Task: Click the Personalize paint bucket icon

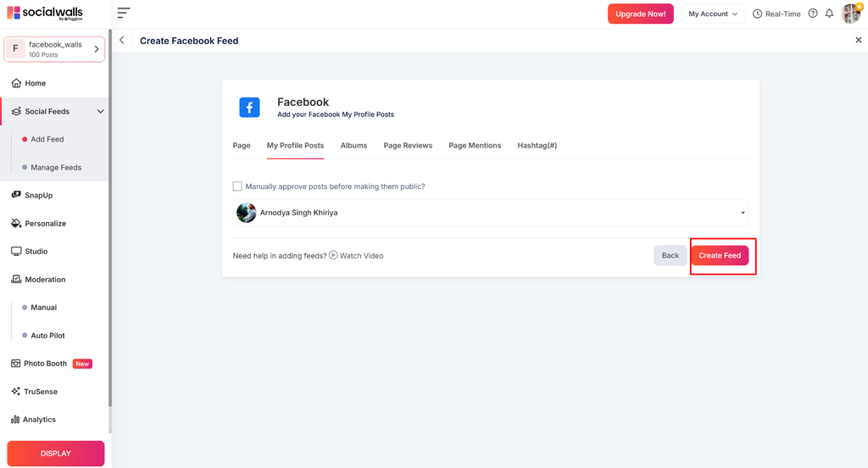Action: tap(16, 223)
